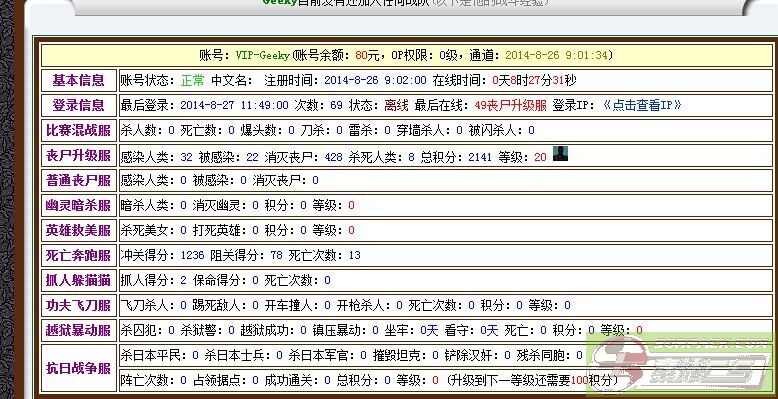Click the level avatar icon after 等级 20
778x399 pixels.
pyautogui.click(x=560, y=154)
